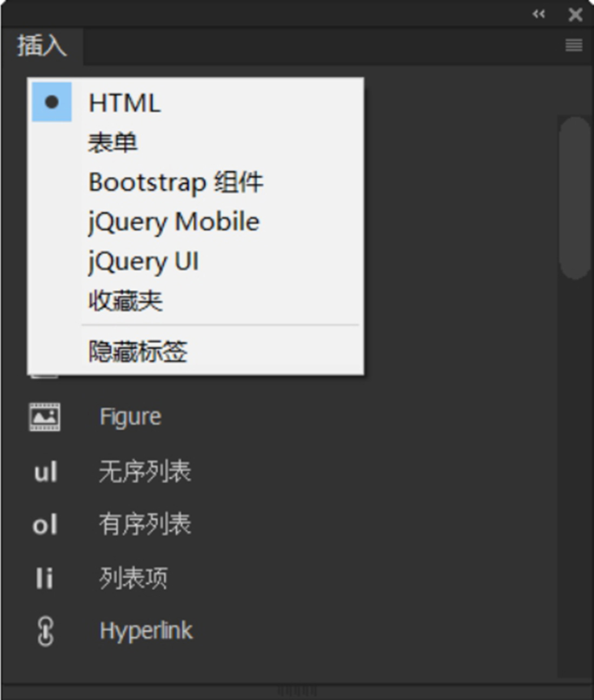Select HTML in the category dropdown
Image resolution: width=594 pixels, height=700 pixels.
click(196, 102)
